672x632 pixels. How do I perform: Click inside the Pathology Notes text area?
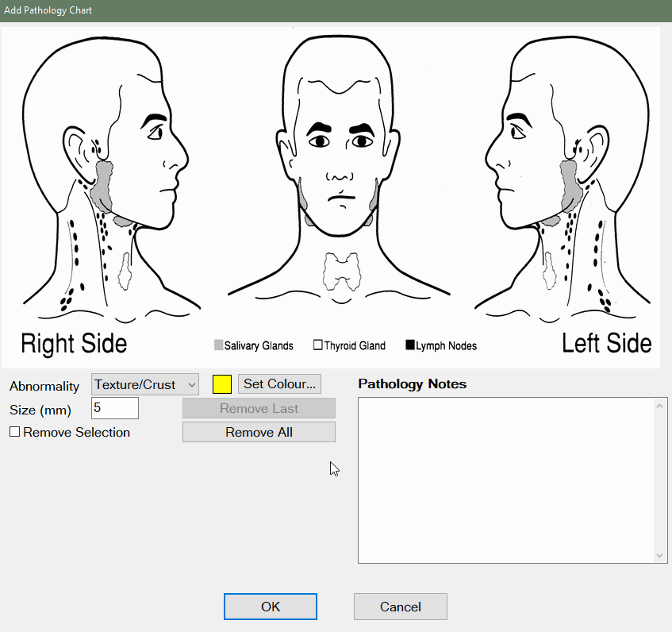tap(506, 480)
